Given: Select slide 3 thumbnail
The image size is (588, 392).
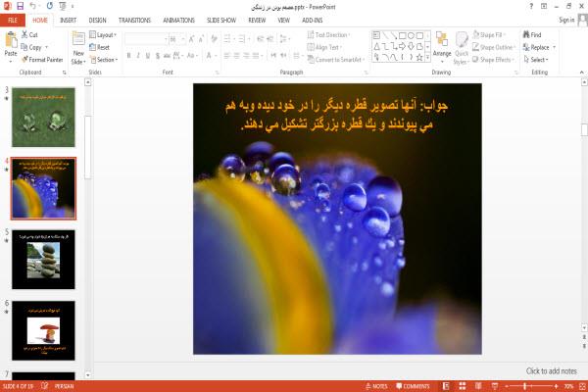Looking at the screenshot, I should tap(43, 118).
